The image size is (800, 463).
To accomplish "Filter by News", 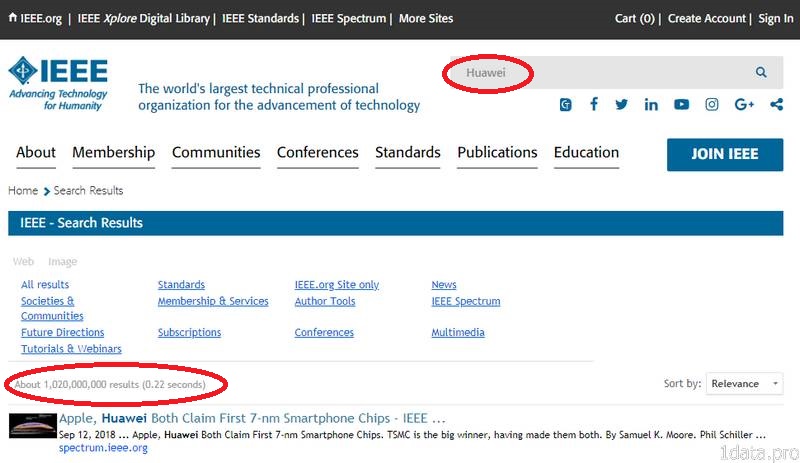I will pos(444,284).
